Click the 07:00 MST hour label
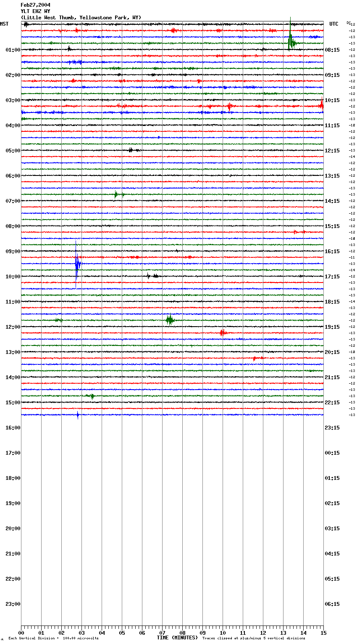This screenshot has width=357, height=644. click(13, 201)
